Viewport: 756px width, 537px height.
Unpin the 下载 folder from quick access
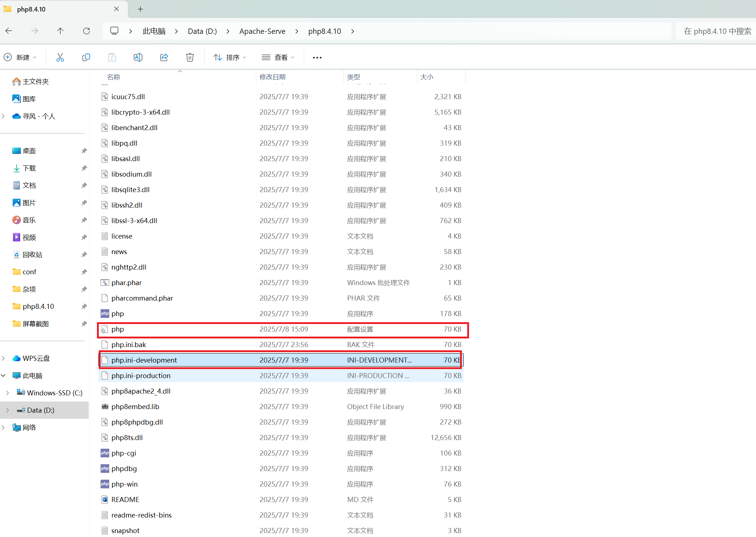coord(84,168)
